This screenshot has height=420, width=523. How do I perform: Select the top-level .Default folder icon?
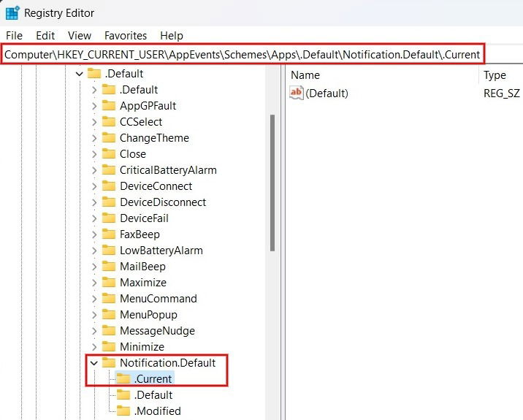click(x=94, y=73)
